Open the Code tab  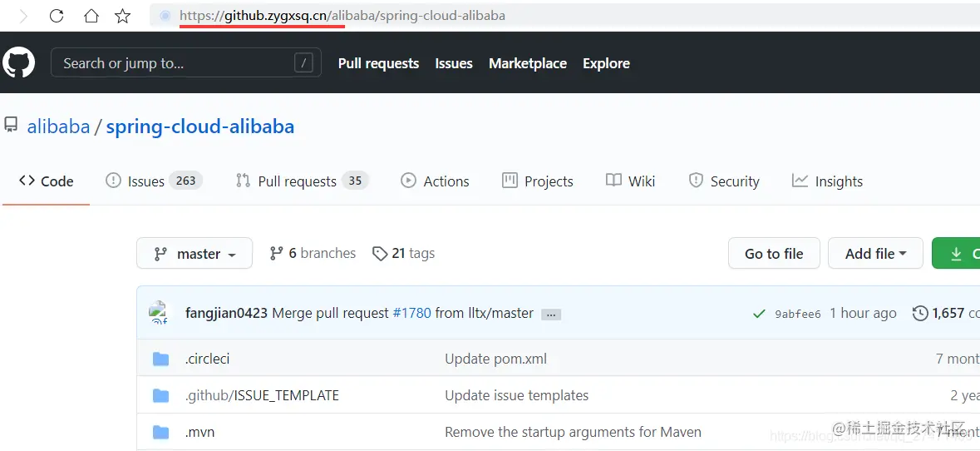pyautogui.click(x=47, y=181)
